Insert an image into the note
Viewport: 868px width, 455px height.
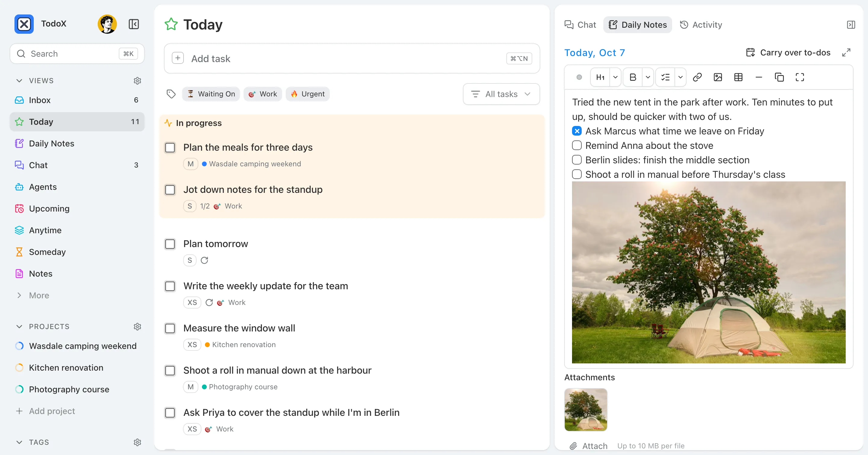click(718, 77)
